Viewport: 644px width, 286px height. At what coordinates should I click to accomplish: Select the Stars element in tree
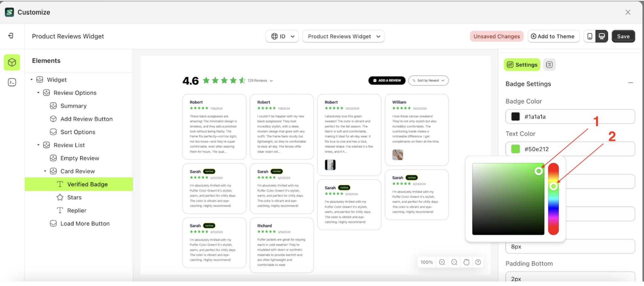tap(74, 197)
